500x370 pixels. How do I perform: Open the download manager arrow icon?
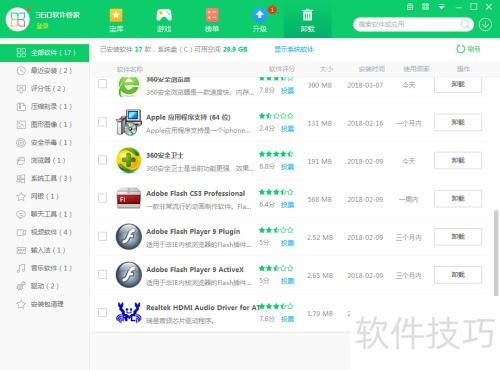click(x=485, y=24)
